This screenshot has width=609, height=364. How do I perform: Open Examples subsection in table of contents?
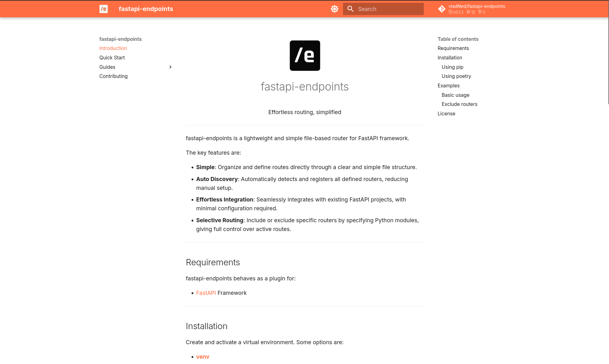[448, 85]
